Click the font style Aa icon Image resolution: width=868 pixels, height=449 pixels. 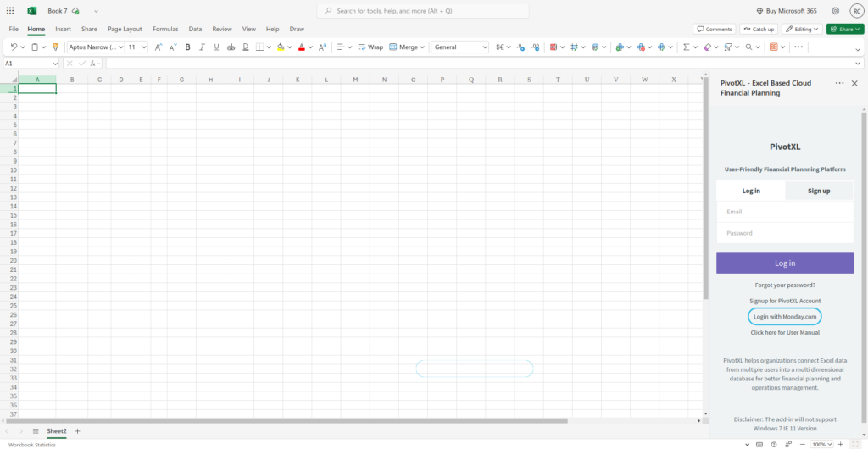coord(322,47)
